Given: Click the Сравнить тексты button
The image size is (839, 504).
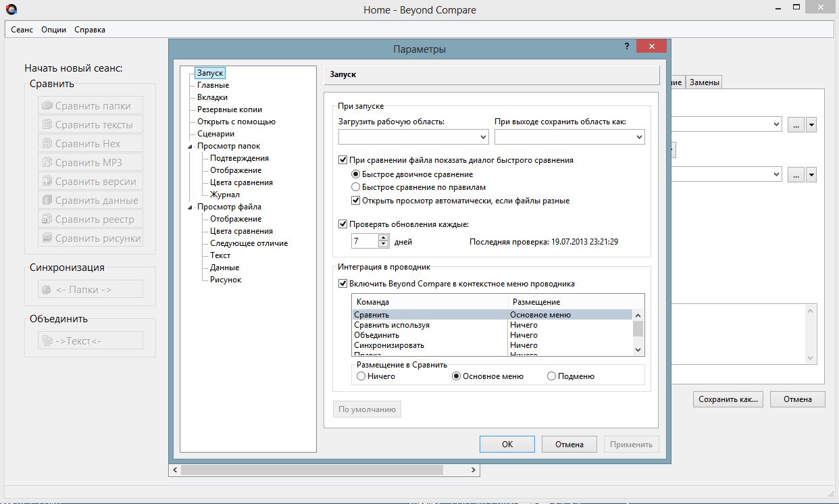Looking at the screenshot, I should [91, 124].
